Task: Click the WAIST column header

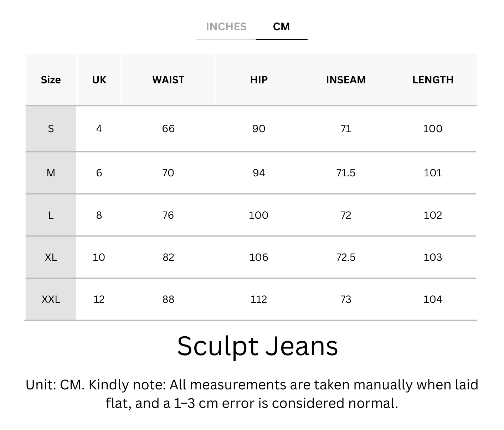Action: point(168,80)
